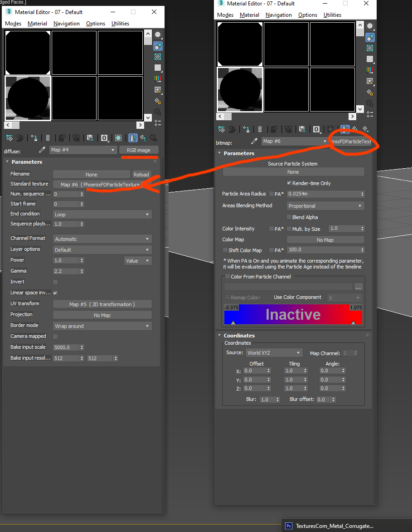
Task: Click Source Particle System None button
Action: point(293,172)
